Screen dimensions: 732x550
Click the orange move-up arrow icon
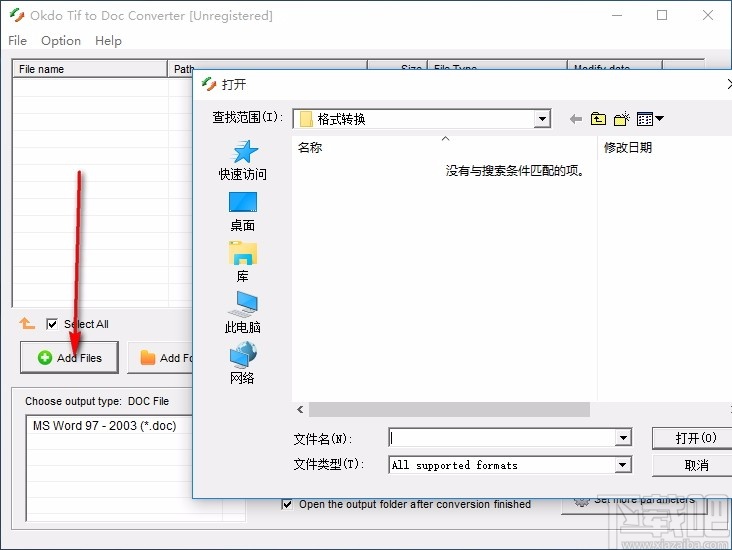pos(27,323)
